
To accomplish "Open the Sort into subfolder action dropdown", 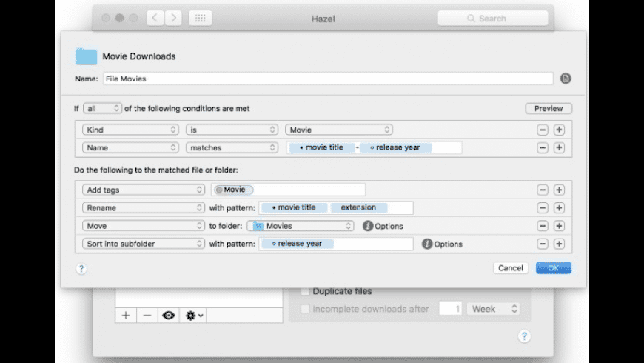I will 143,244.
